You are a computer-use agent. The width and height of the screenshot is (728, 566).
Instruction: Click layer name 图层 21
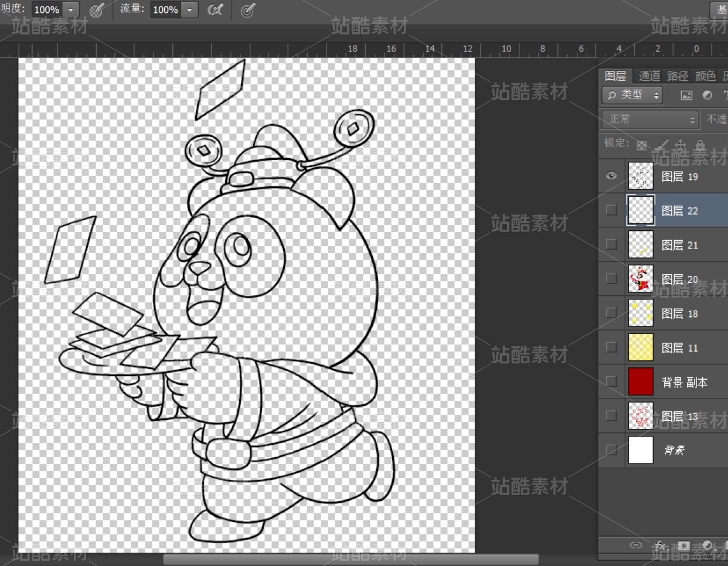680,245
